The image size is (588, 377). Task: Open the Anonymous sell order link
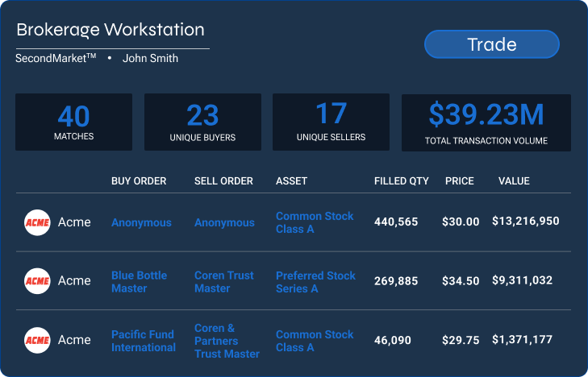(x=224, y=222)
